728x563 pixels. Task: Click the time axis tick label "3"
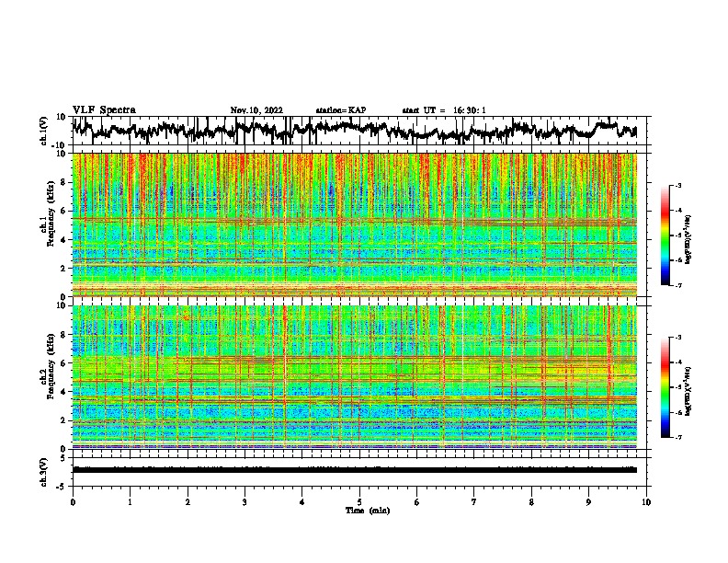click(x=245, y=502)
